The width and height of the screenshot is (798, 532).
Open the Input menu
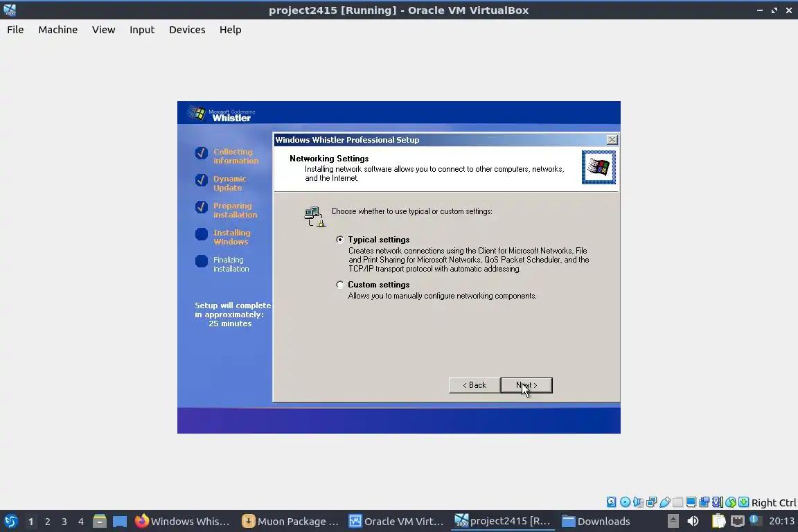tap(142, 30)
